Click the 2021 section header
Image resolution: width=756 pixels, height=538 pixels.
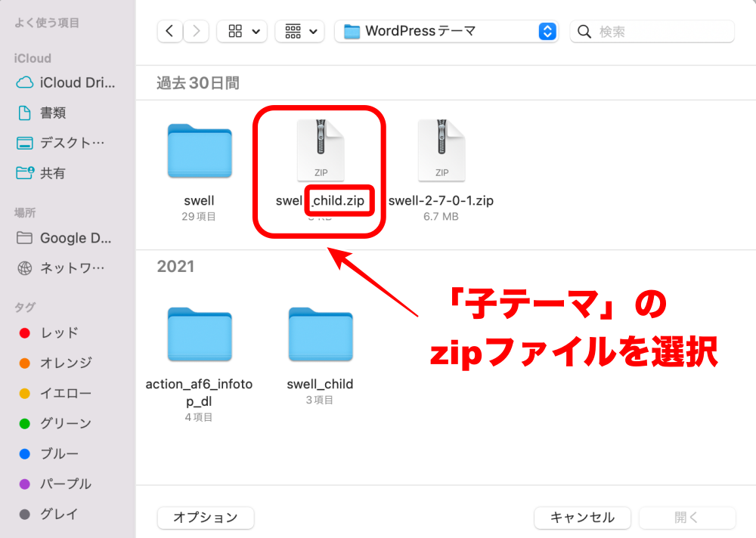(x=175, y=267)
